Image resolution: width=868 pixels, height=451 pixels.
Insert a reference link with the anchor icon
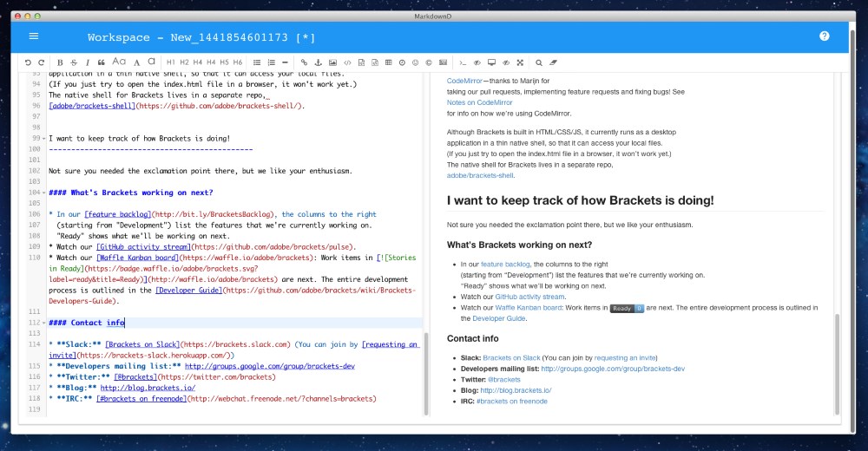coord(318,62)
